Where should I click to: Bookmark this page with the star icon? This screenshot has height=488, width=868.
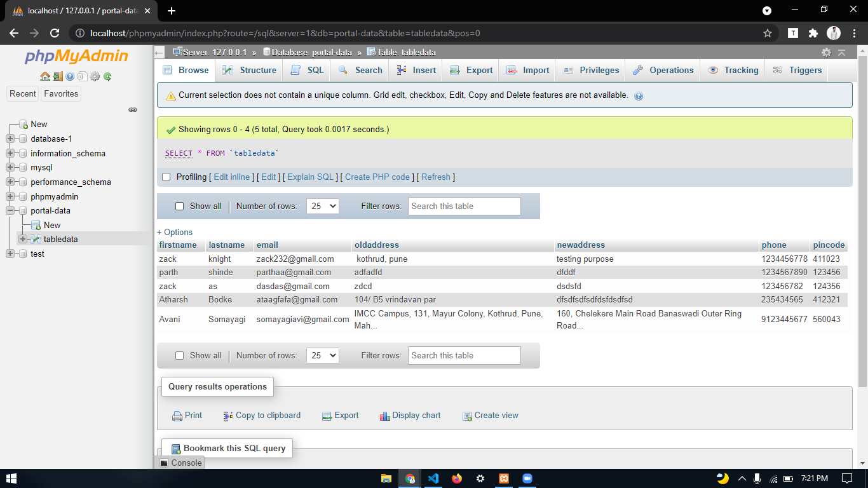click(x=767, y=33)
